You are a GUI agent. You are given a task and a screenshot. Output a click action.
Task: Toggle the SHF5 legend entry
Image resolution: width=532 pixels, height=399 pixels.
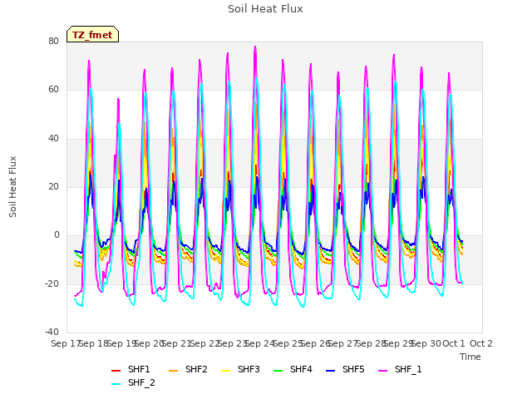tap(345, 369)
